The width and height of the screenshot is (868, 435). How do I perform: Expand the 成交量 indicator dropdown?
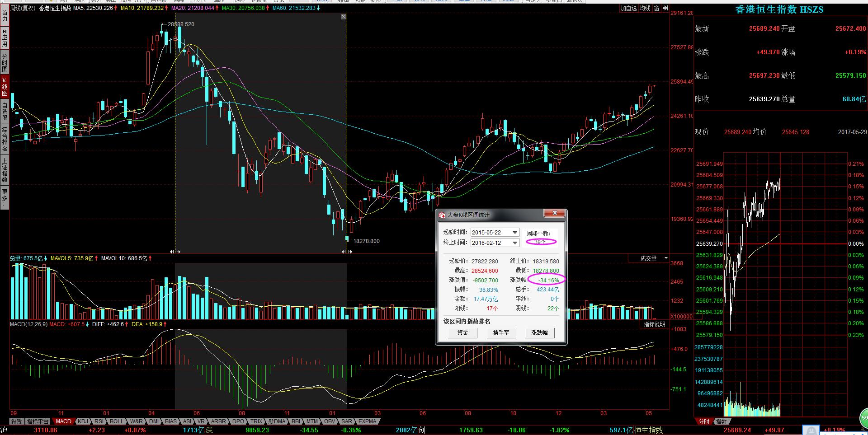tap(665, 258)
